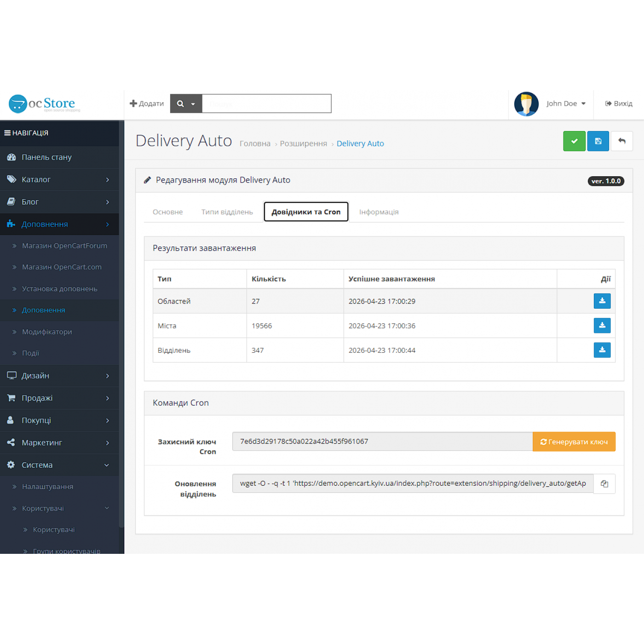Image resolution: width=644 pixels, height=644 pixels.
Task: Open the Типи відділень tab
Action: pyautogui.click(x=227, y=212)
